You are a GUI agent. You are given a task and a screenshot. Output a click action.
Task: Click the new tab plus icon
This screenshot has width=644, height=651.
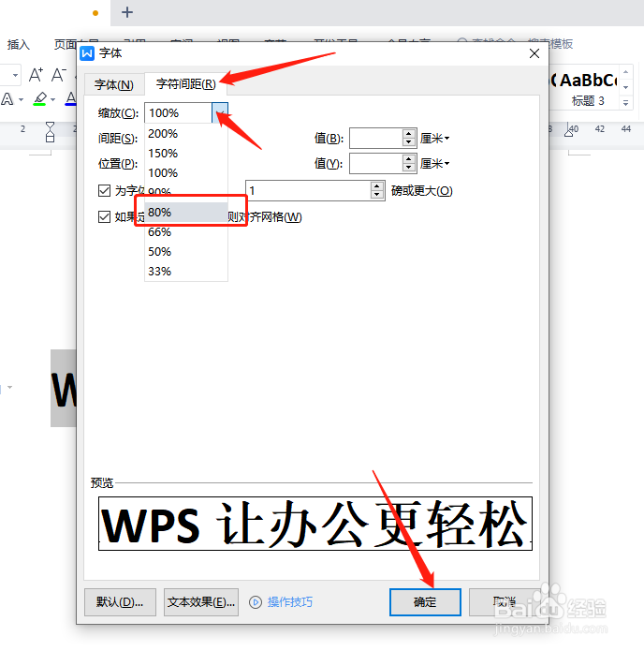127,12
